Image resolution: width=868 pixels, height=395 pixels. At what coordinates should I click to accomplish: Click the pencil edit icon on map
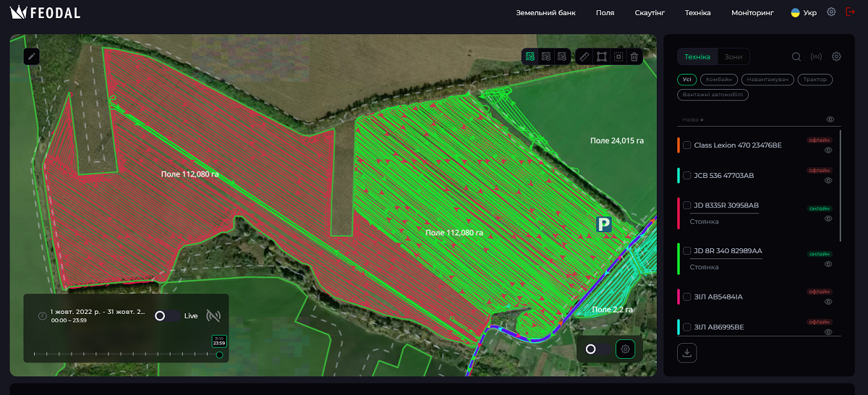pyautogui.click(x=31, y=56)
